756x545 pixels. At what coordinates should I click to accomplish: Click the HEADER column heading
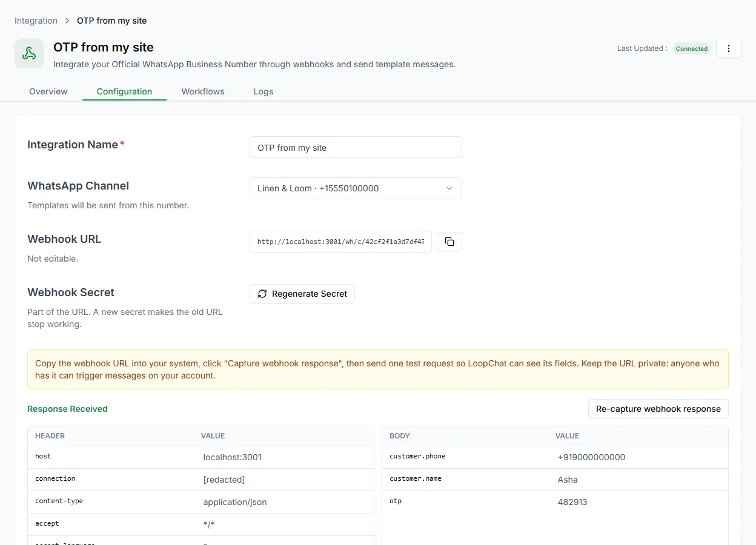coord(50,436)
